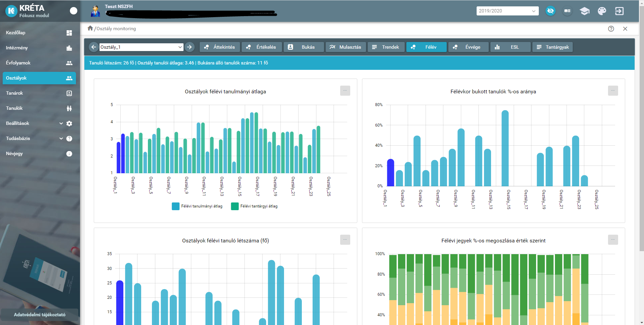
Task: Click the graduation cap icon in header
Action: [x=585, y=11]
